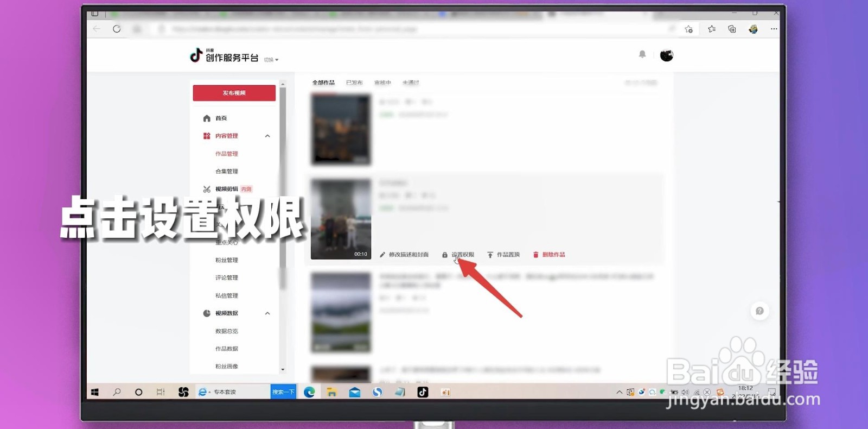
Task: Click 设置权限 on the second video
Action: 463,255
